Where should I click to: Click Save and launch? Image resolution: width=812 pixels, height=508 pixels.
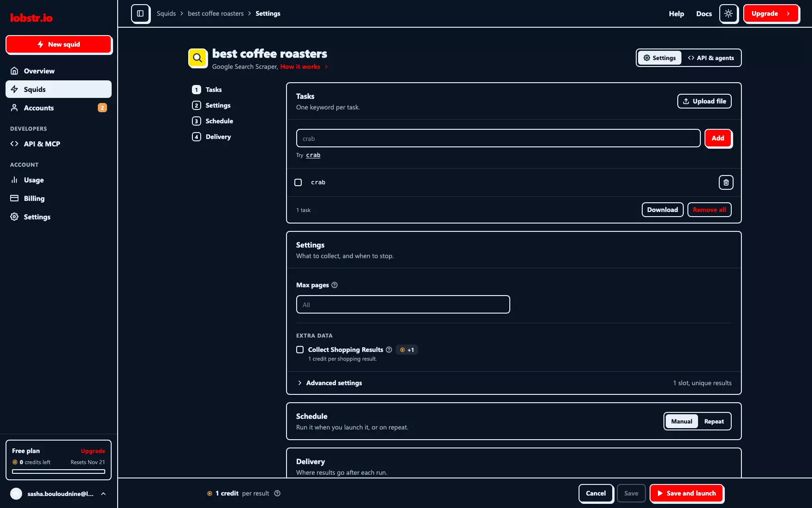(687, 493)
